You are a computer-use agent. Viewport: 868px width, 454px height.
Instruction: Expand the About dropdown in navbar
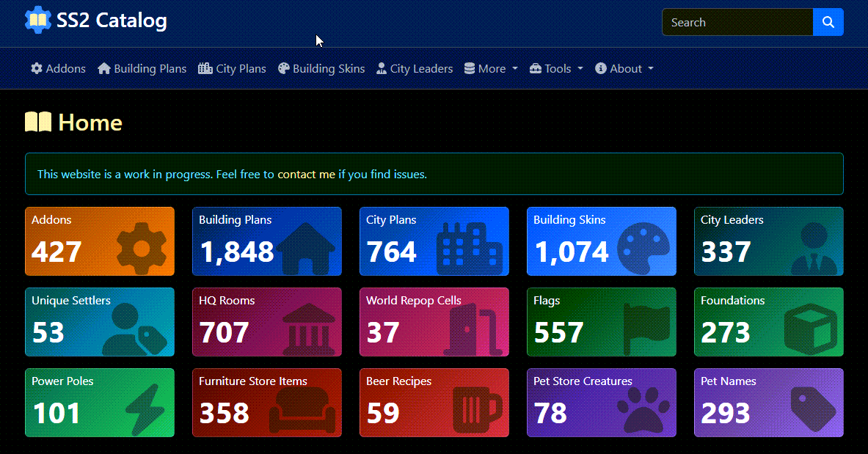(624, 69)
